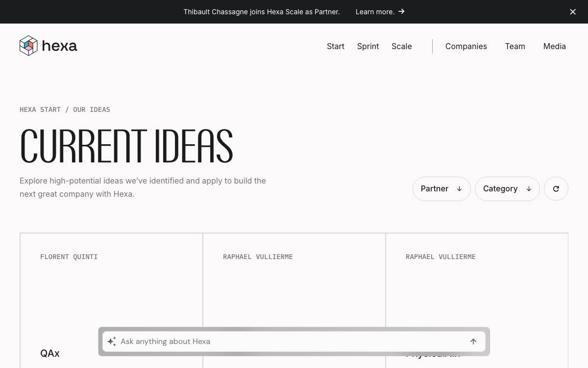Visit the Media section

(x=555, y=46)
